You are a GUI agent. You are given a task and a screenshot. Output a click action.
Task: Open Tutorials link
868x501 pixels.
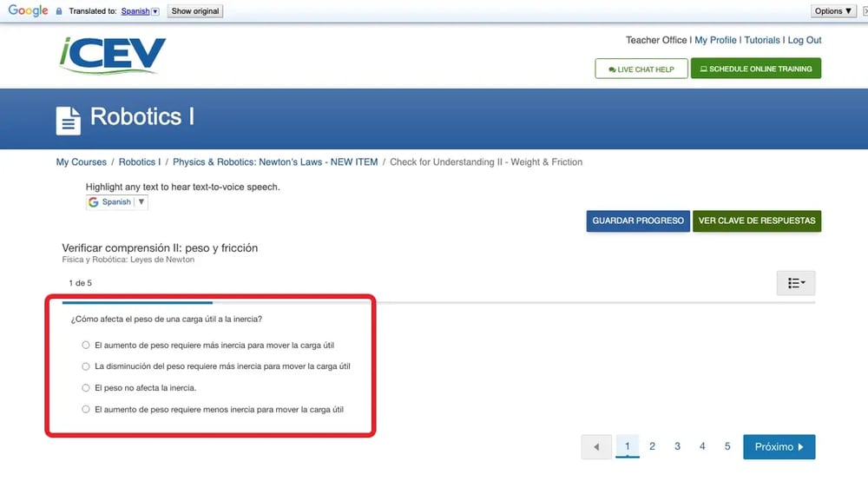click(762, 40)
